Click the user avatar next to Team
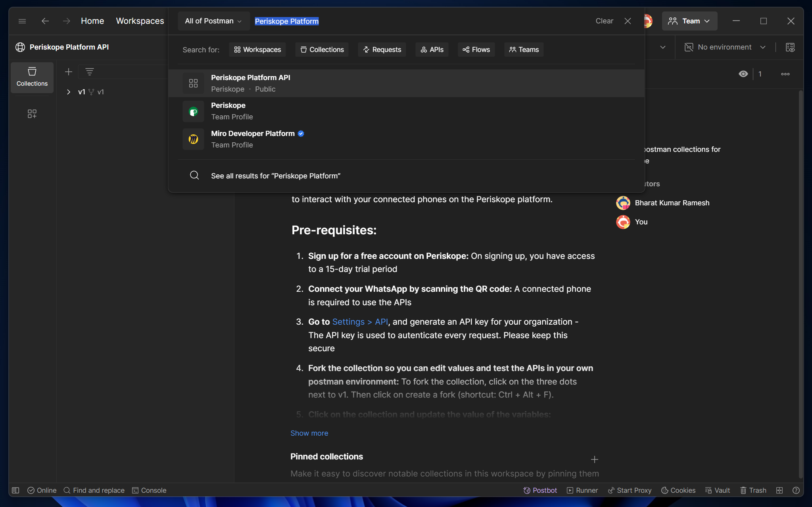 pyautogui.click(x=648, y=21)
